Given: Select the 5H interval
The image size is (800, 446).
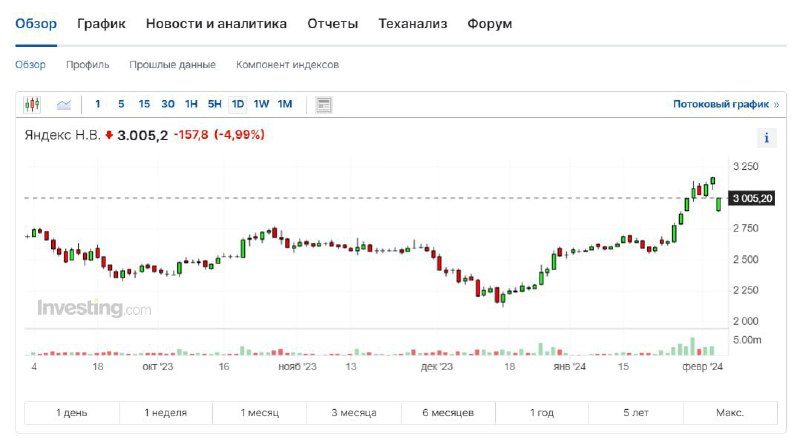Looking at the screenshot, I should [x=214, y=104].
